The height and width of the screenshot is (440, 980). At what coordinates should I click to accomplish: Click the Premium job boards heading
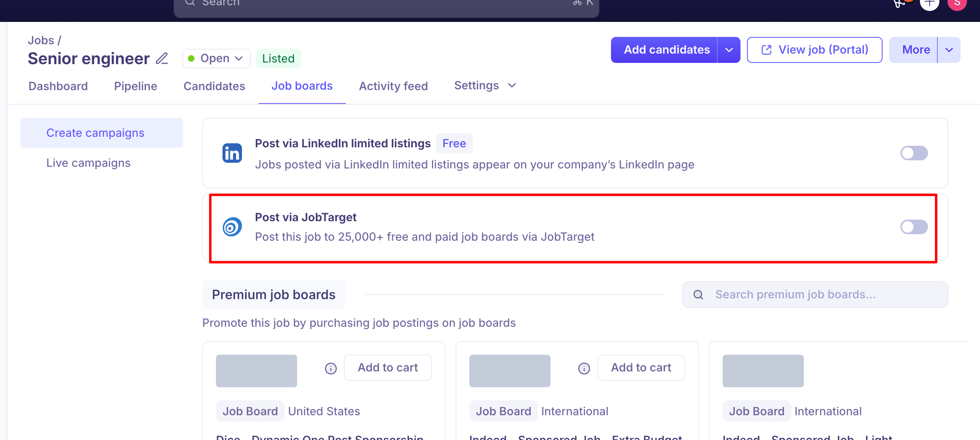tap(274, 295)
